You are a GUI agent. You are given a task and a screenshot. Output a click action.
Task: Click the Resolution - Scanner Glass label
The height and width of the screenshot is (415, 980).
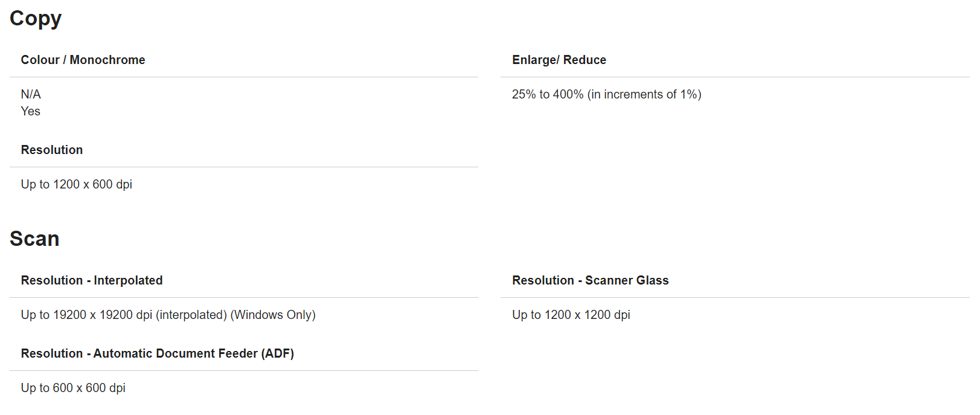coord(590,280)
